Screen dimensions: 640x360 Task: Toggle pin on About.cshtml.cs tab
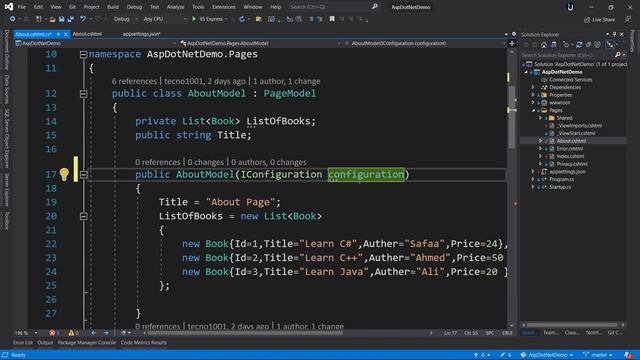point(58,34)
